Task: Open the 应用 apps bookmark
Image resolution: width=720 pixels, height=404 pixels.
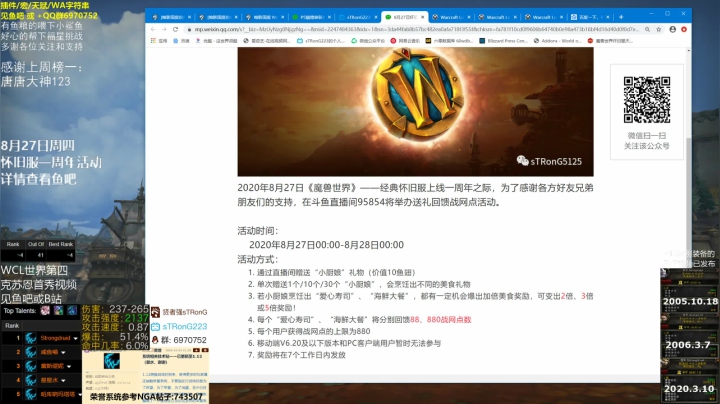Action: pyautogui.click(x=159, y=41)
